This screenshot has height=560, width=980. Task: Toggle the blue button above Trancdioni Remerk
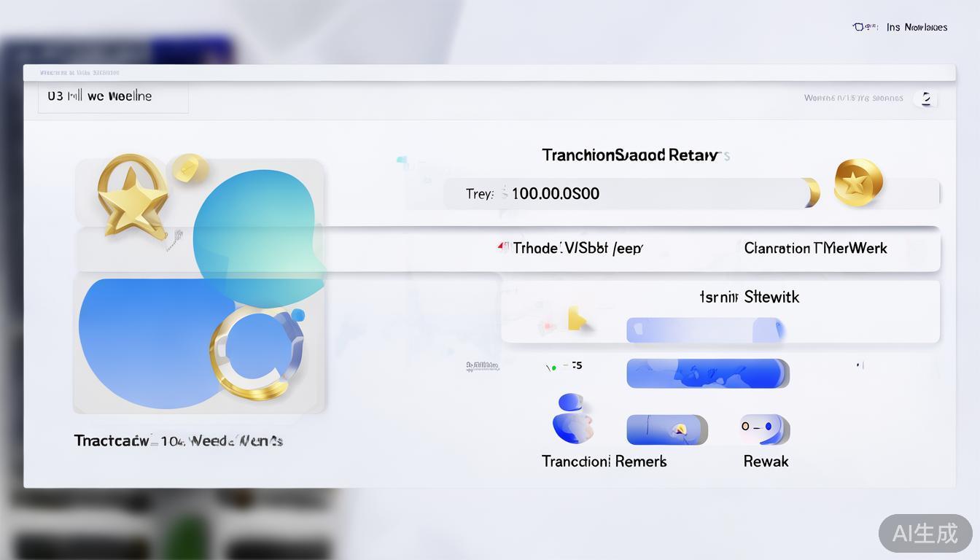(x=666, y=429)
